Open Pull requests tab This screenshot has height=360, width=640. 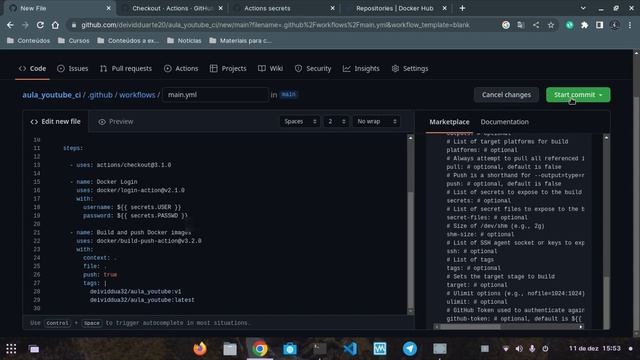click(126, 69)
